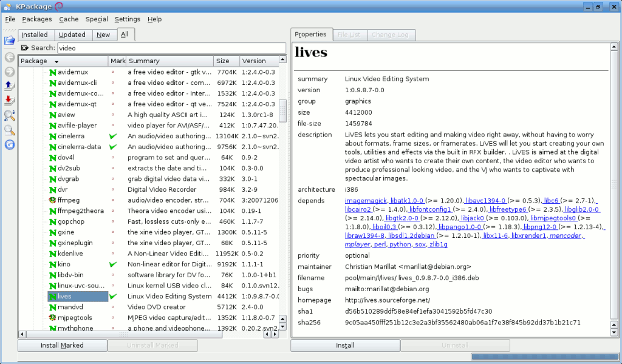Image resolution: width=622 pixels, height=364 pixels.
Task: Open the Help menu
Action: coord(154,19)
